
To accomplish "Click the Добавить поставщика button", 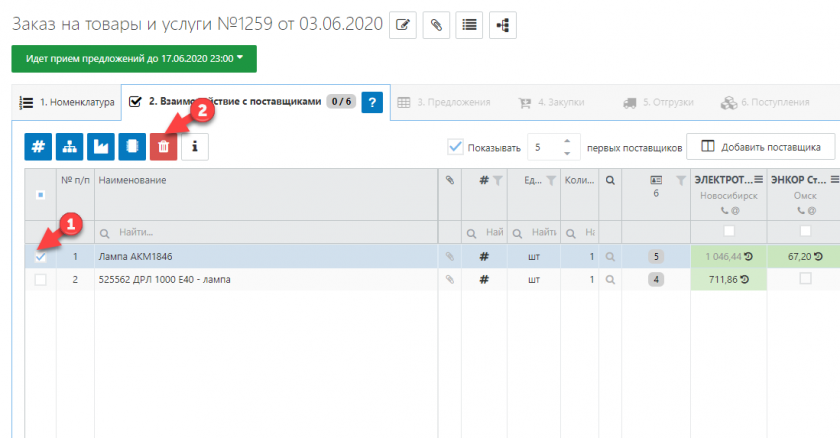I will pos(759,147).
